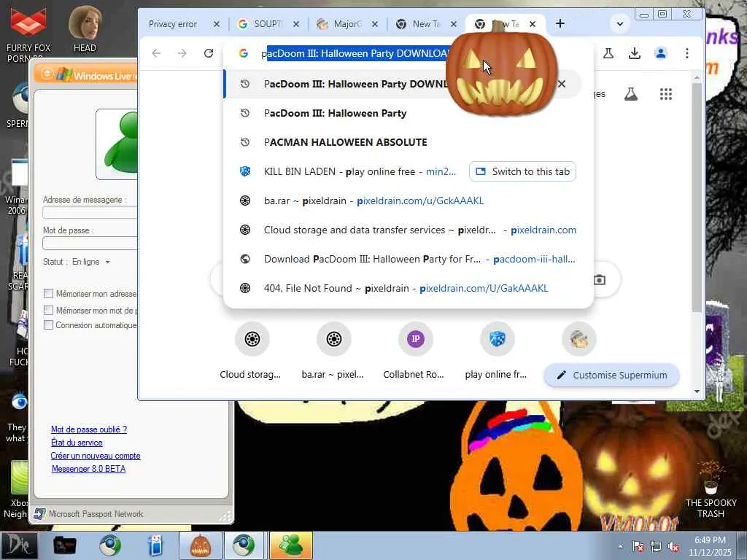Switch to the SOUPT Google tab
Viewport: 747px width, 560px height.
[x=268, y=24]
